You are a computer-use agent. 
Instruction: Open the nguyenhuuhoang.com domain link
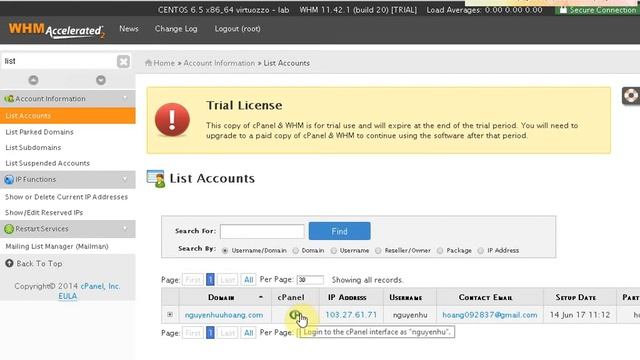pyautogui.click(x=224, y=315)
